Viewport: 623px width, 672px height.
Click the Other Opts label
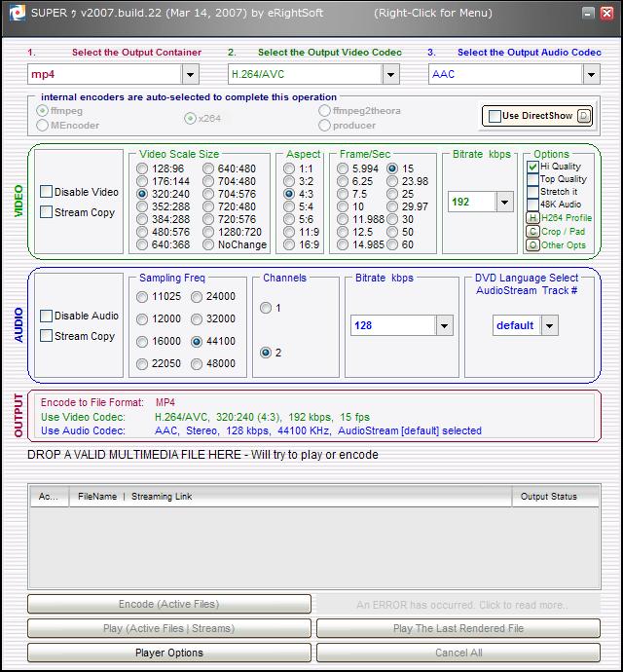pyautogui.click(x=563, y=245)
